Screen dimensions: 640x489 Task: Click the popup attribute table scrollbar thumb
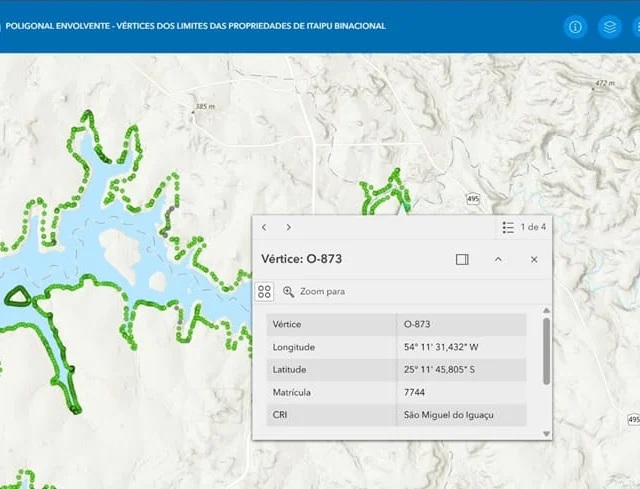(546, 350)
